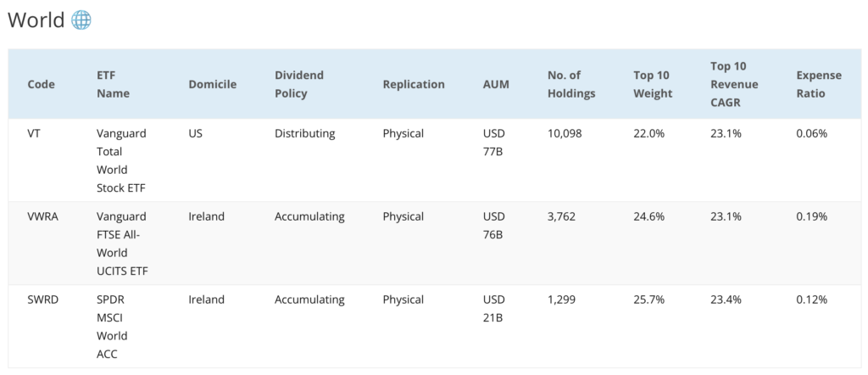Select the 0.06% expense ratio value

[x=811, y=133]
